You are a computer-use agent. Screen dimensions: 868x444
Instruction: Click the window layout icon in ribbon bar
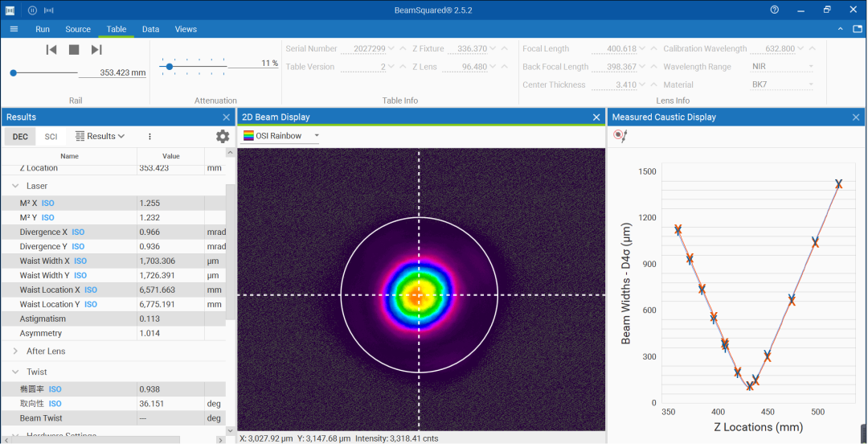coord(857,29)
